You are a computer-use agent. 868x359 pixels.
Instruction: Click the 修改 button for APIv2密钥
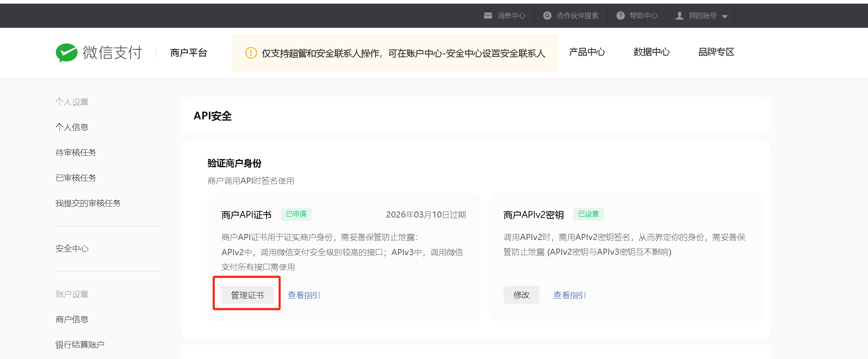[521, 295]
